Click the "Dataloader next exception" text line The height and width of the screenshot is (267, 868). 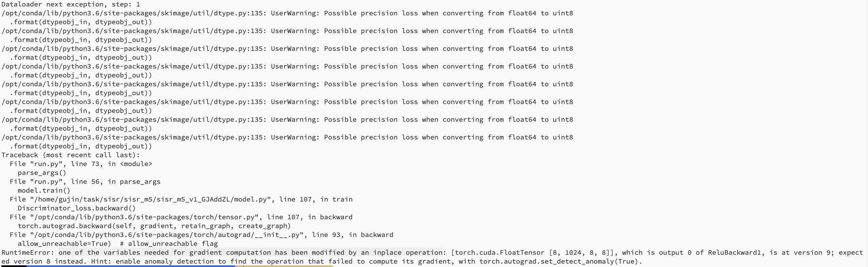(70, 4)
